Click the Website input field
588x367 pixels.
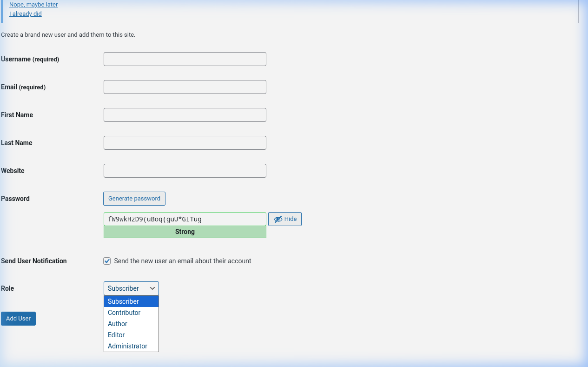185,170
